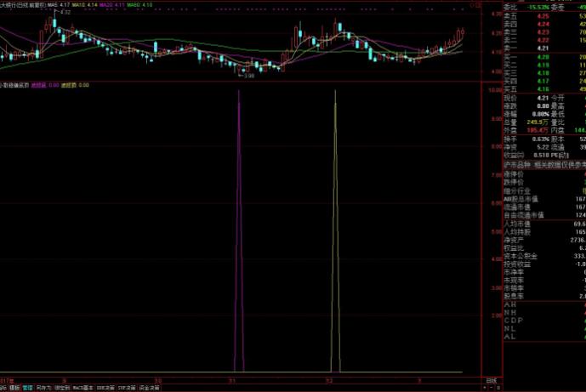Click the CDP row label
The height and width of the screenshot is (392, 586).
[x=514, y=321]
